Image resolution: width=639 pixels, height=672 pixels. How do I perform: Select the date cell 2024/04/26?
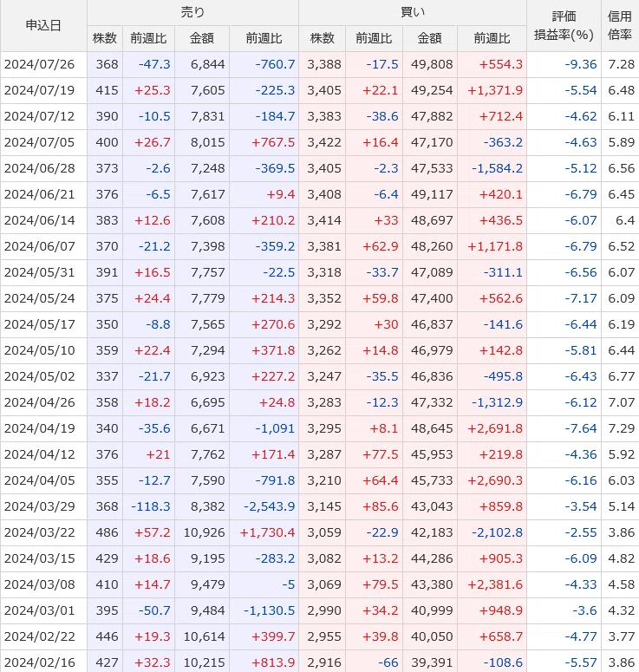coord(43,403)
